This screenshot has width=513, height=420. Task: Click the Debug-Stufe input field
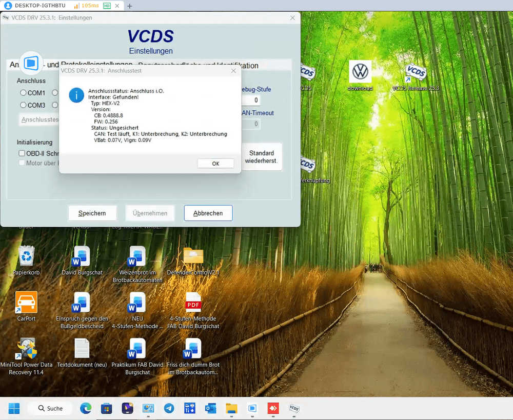(250, 101)
